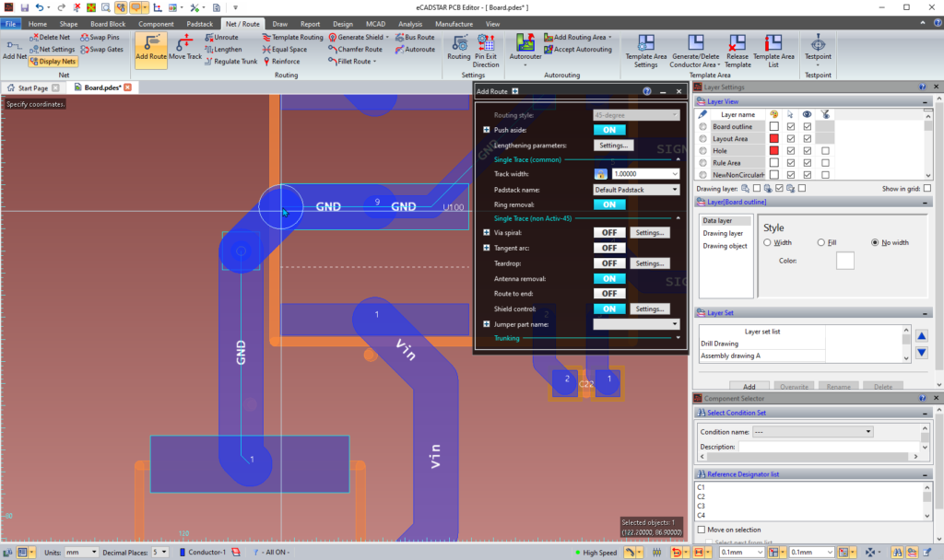This screenshot has width=944, height=560.
Task: Click Release Template icon
Action: 737,51
